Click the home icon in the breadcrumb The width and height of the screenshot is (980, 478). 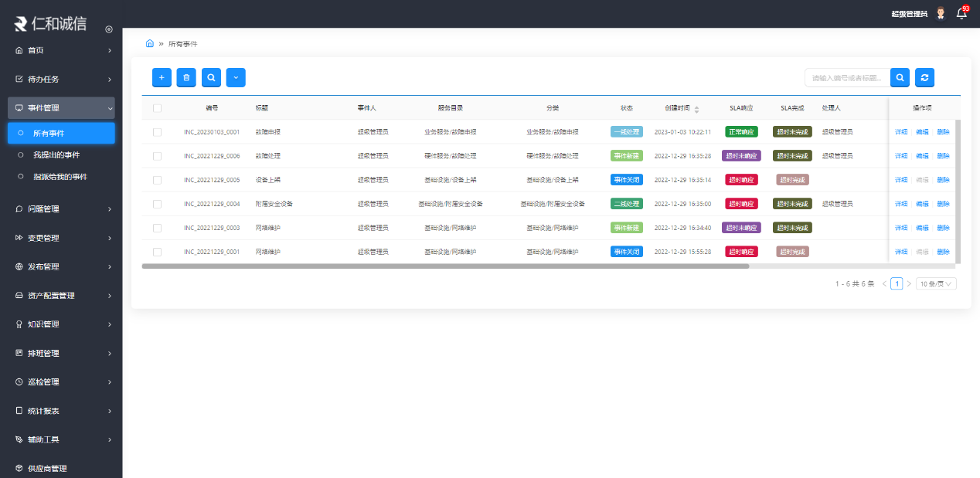click(150, 43)
